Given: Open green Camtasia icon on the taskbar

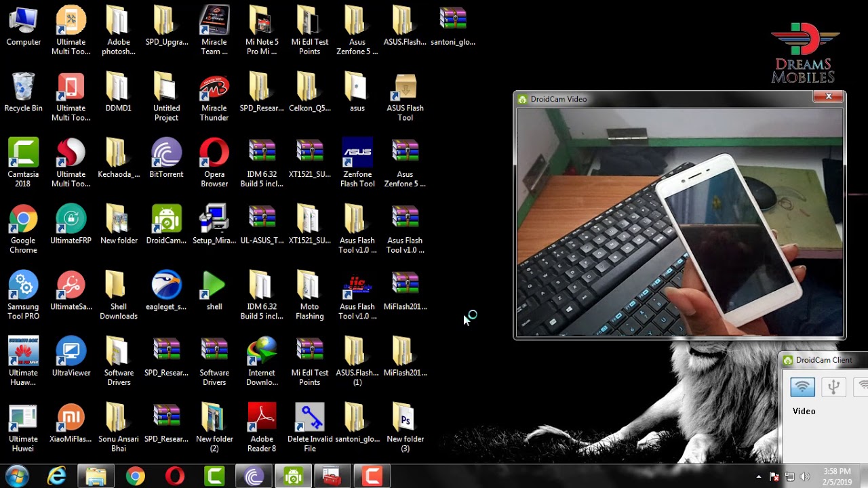Looking at the screenshot, I should [214, 476].
